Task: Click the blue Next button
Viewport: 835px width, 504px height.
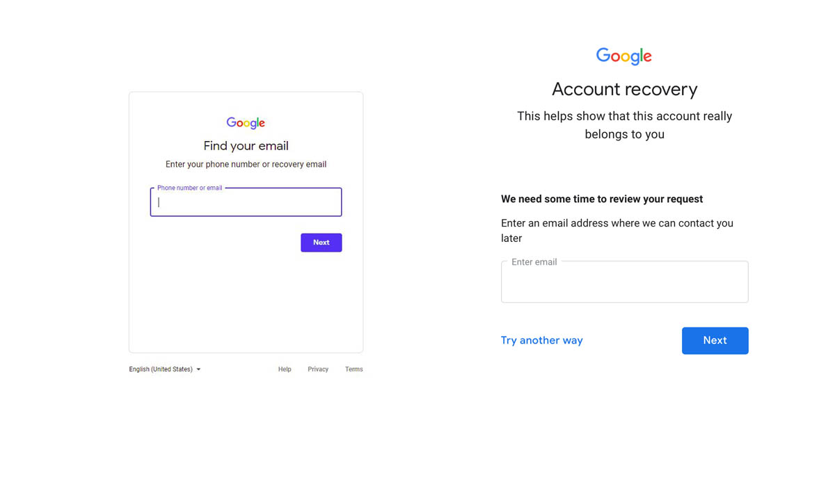Action: tap(715, 341)
